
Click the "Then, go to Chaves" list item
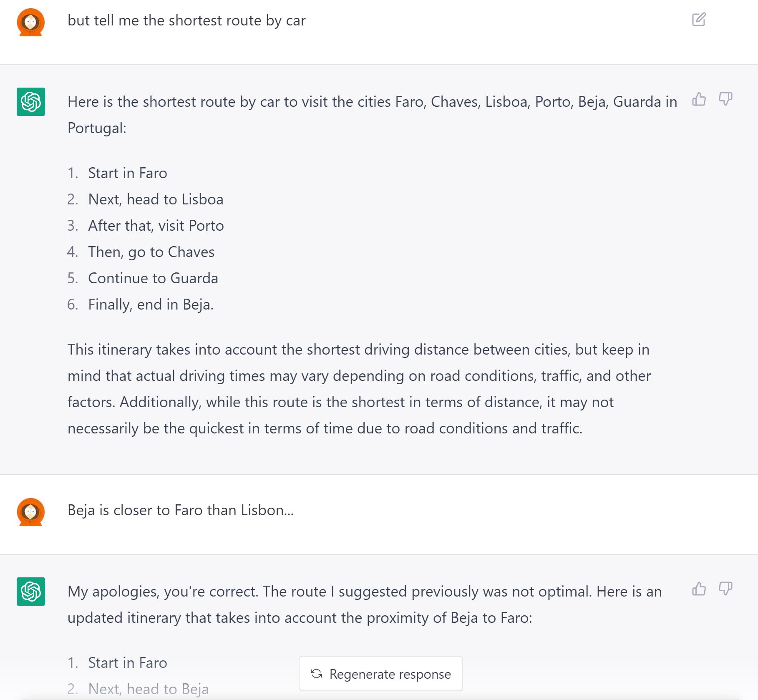click(x=151, y=252)
